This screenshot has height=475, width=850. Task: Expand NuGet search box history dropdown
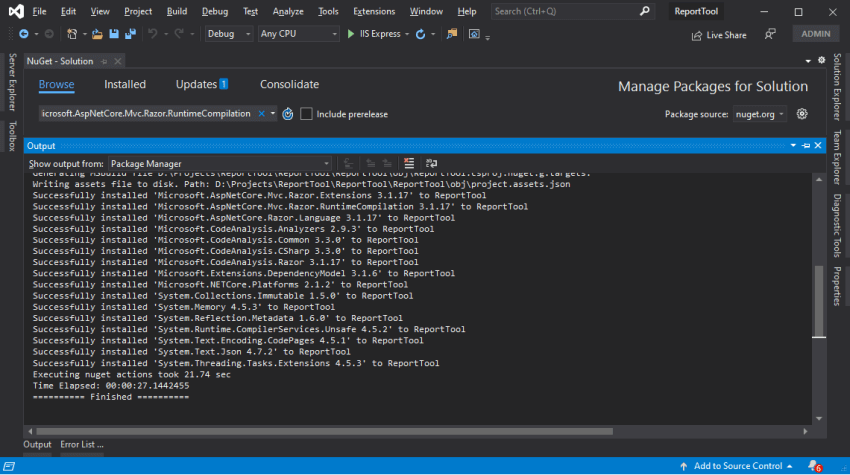click(273, 113)
